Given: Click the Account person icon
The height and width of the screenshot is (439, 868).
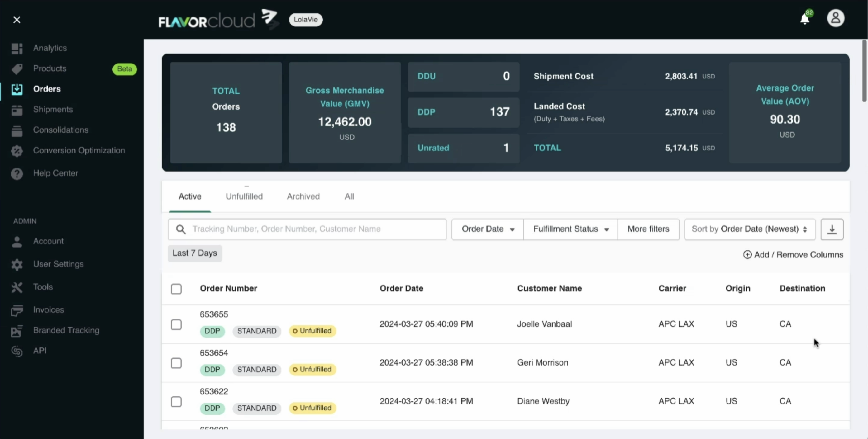Looking at the screenshot, I should pos(17,241).
